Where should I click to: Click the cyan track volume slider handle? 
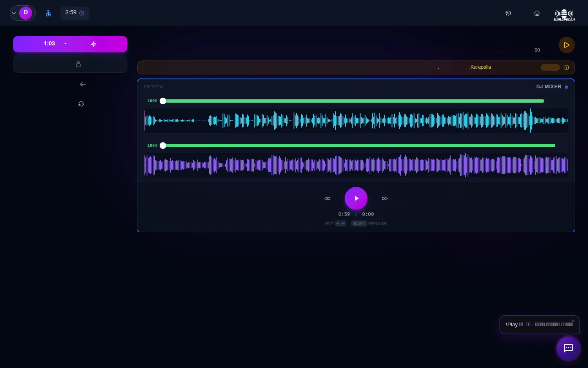point(163,101)
